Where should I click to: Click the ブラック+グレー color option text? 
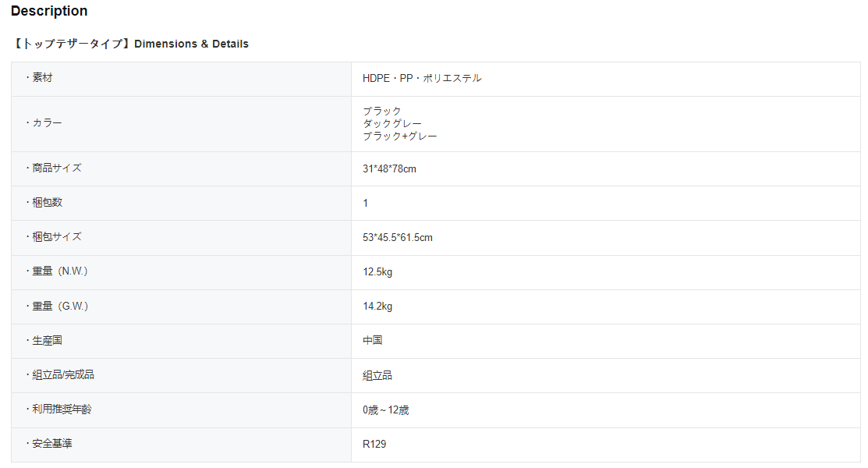(x=400, y=136)
